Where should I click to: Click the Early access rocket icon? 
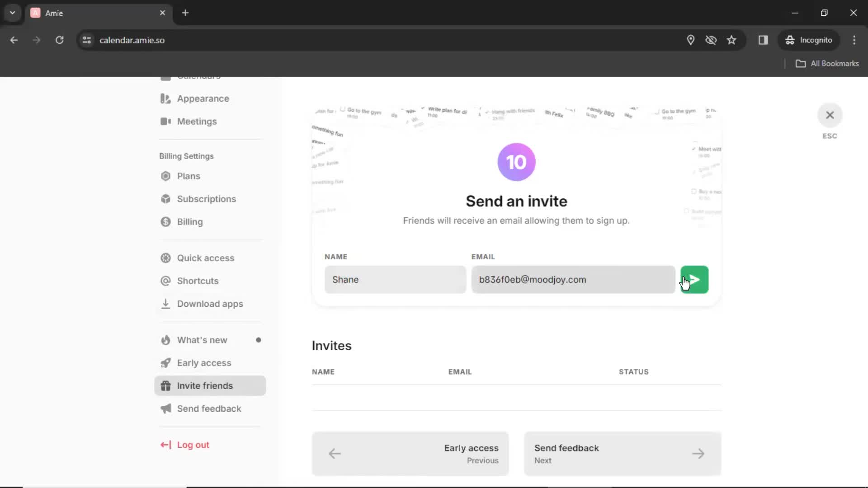166,362
